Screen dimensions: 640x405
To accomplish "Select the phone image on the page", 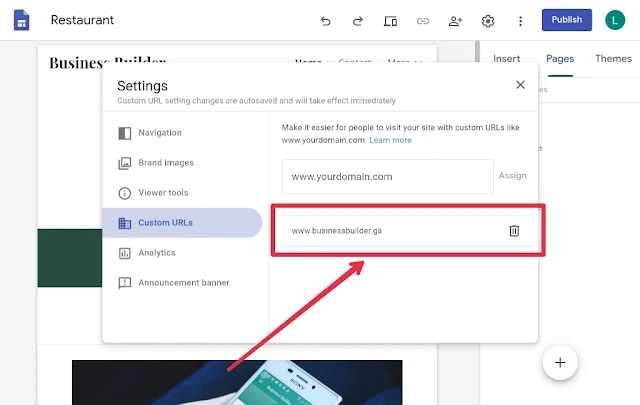I will pos(237,382).
